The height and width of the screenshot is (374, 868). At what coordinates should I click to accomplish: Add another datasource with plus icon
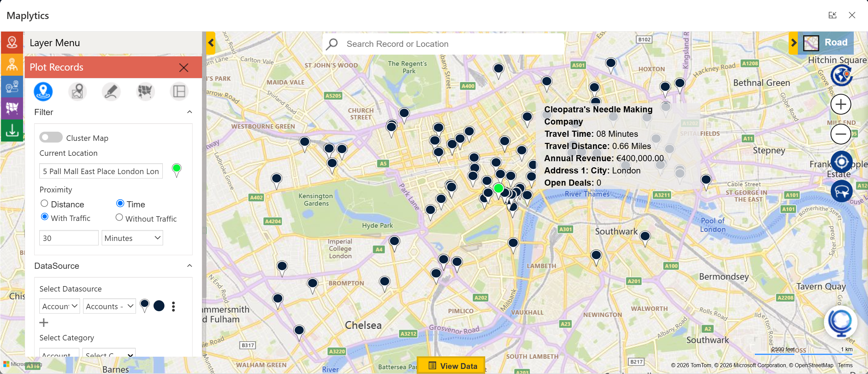point(44,322)
